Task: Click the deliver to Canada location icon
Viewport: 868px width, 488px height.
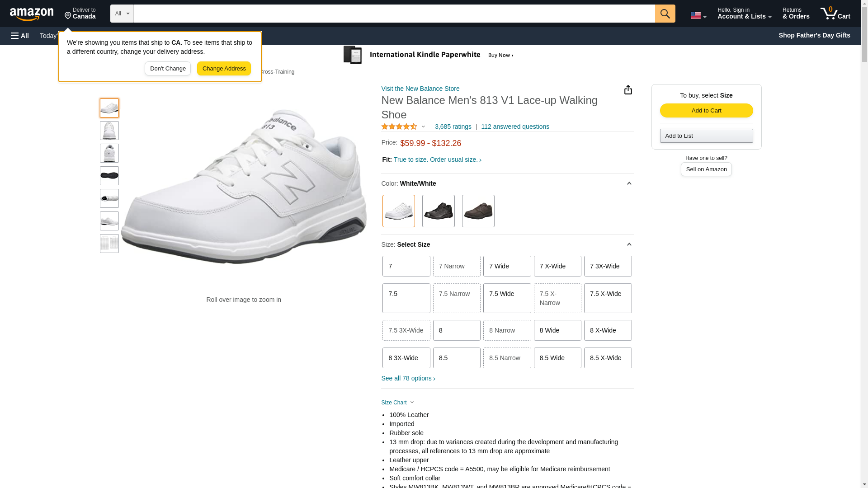Action: (x=68, y=16)
